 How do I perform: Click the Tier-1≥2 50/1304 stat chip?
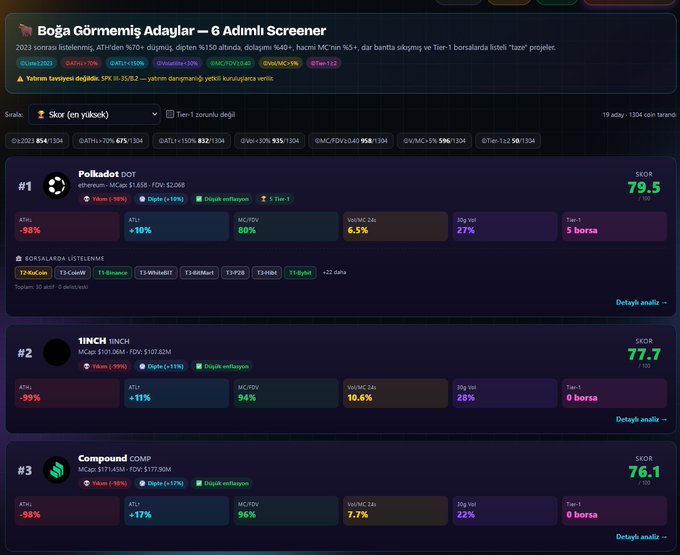[508, 141]
